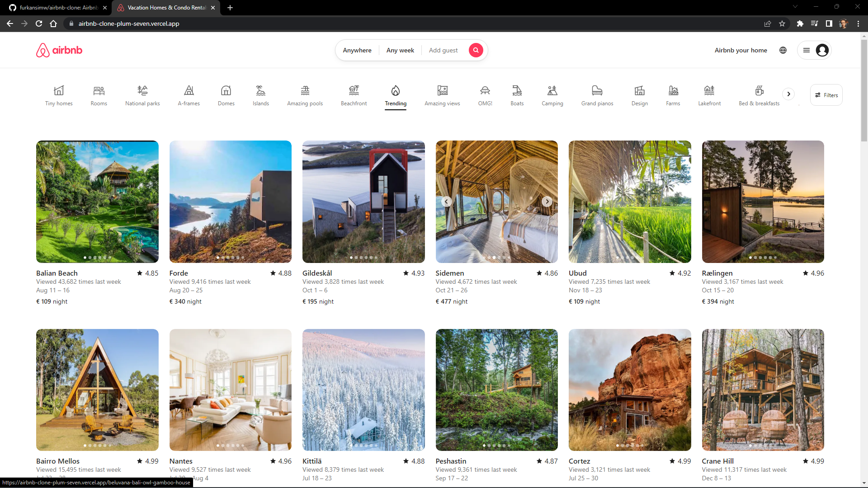
Task: Click the page vertical scrollbar
Action: 864,90
